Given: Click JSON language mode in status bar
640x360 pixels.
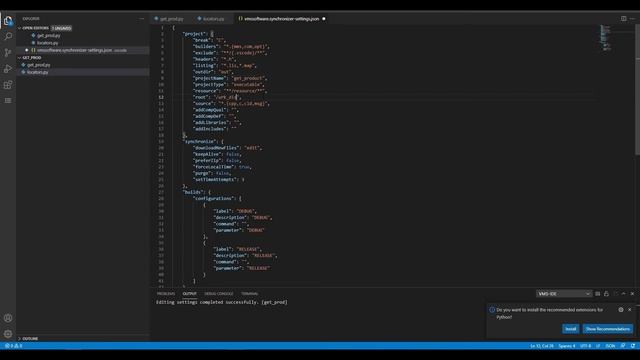Looking at the screenshot, I should (610, 346).
